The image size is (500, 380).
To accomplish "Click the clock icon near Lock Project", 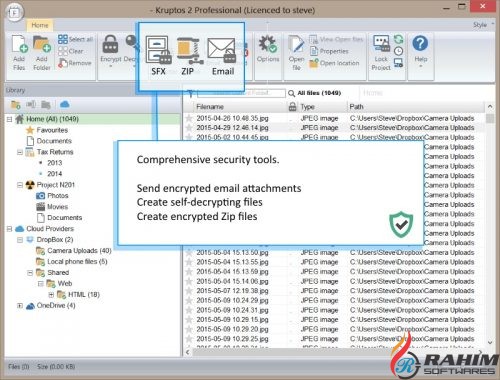I will (x=398, y=51).
